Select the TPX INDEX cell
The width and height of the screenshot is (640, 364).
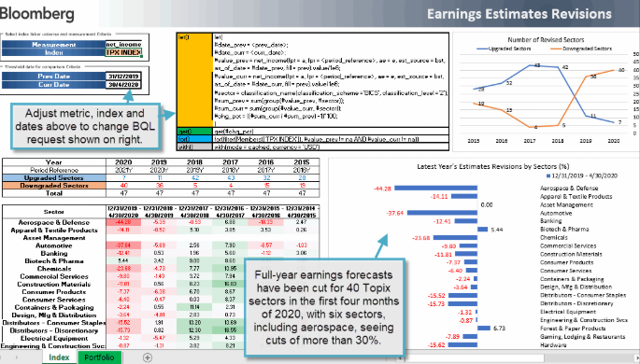click(x=123, y=52)
